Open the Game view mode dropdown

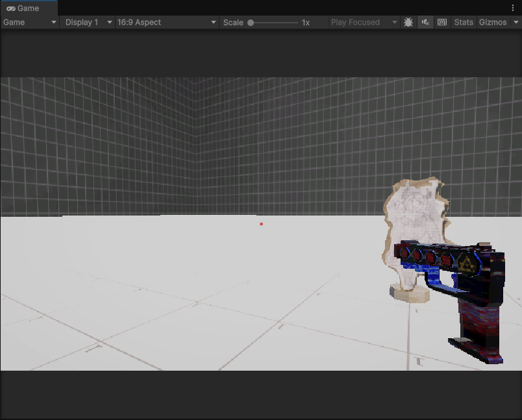pos(30,22)
